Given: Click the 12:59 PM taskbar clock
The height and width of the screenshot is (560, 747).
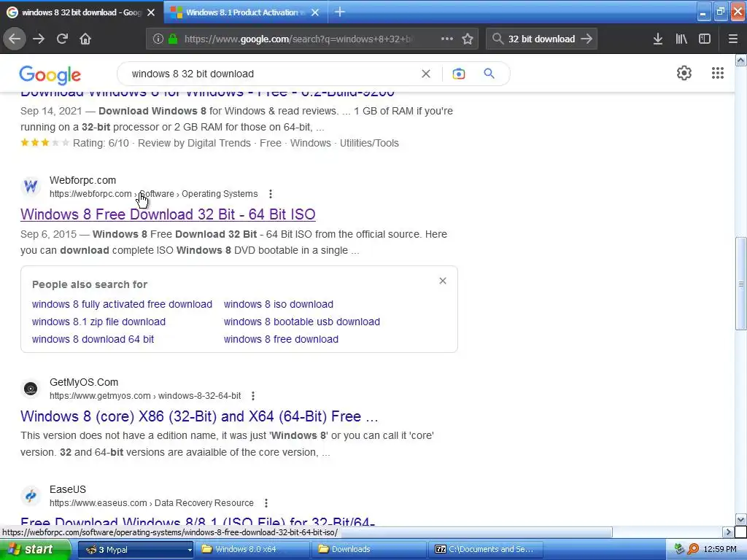Looking at the screenshot, I should tap(720, 549).
